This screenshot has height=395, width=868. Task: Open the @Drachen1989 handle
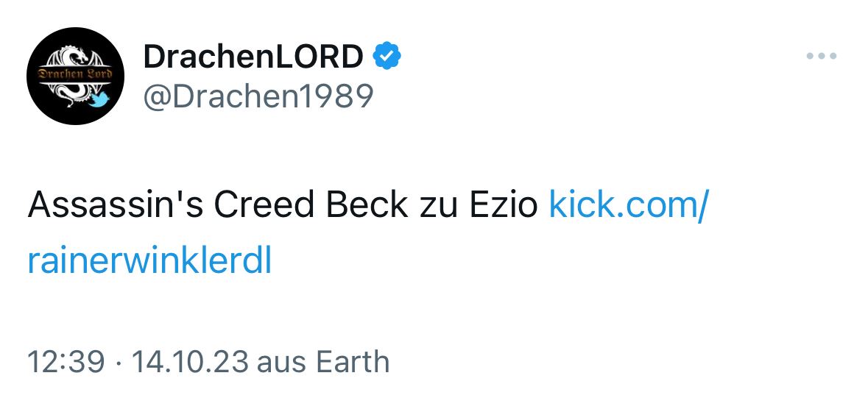[x=258, y=96]
